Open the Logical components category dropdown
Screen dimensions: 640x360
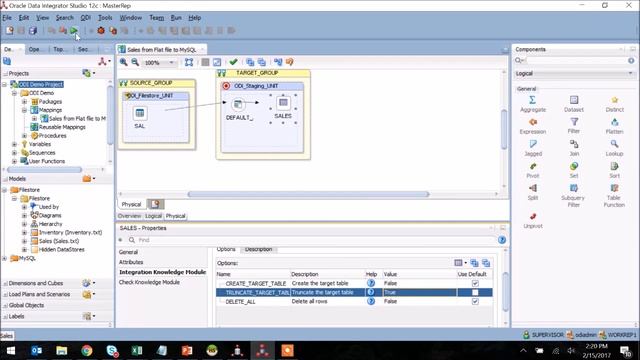click(630, 73)
